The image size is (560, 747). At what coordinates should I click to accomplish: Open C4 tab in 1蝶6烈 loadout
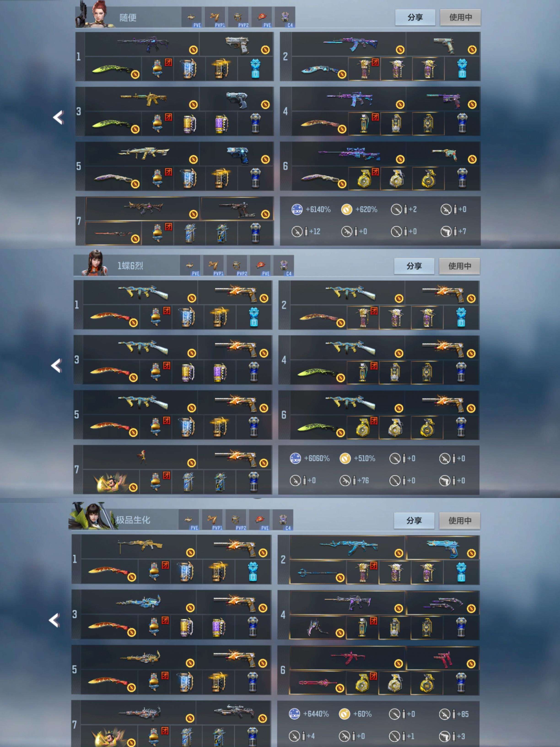coord(284,266)
